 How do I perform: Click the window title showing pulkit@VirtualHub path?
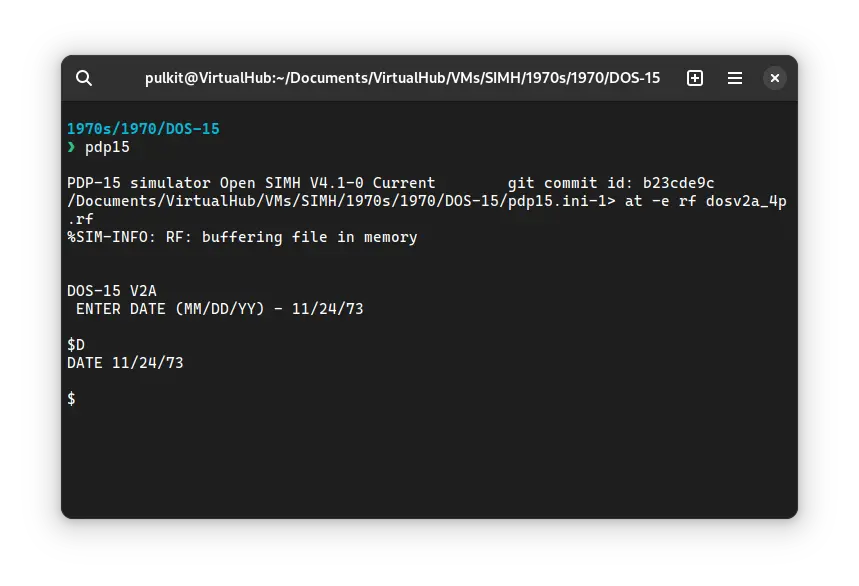tap(402, 78)
